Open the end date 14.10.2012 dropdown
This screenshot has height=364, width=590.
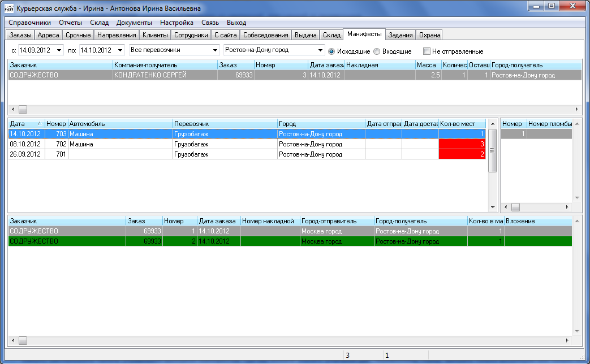[x=120, y=50]
